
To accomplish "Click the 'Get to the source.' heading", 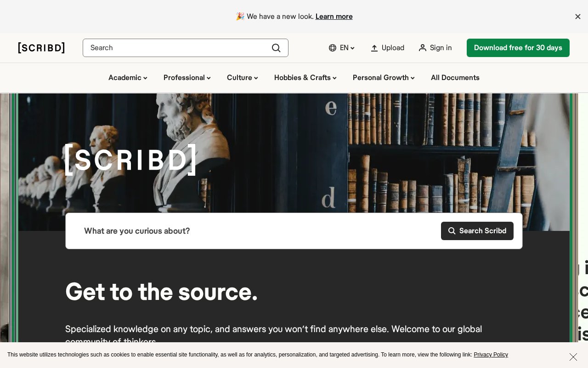I will 161,292.
